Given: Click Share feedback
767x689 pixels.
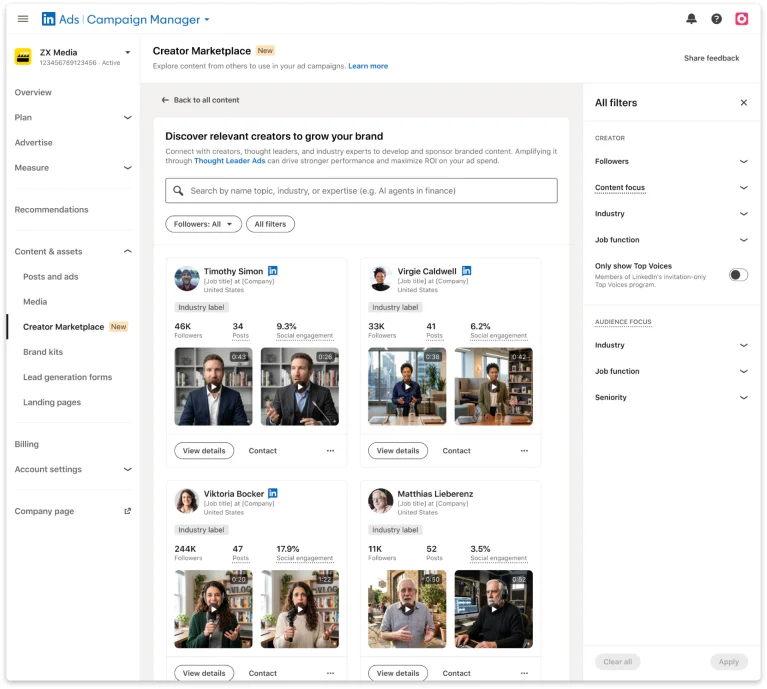Looking at the screenshot, I should tap(711, 58).
